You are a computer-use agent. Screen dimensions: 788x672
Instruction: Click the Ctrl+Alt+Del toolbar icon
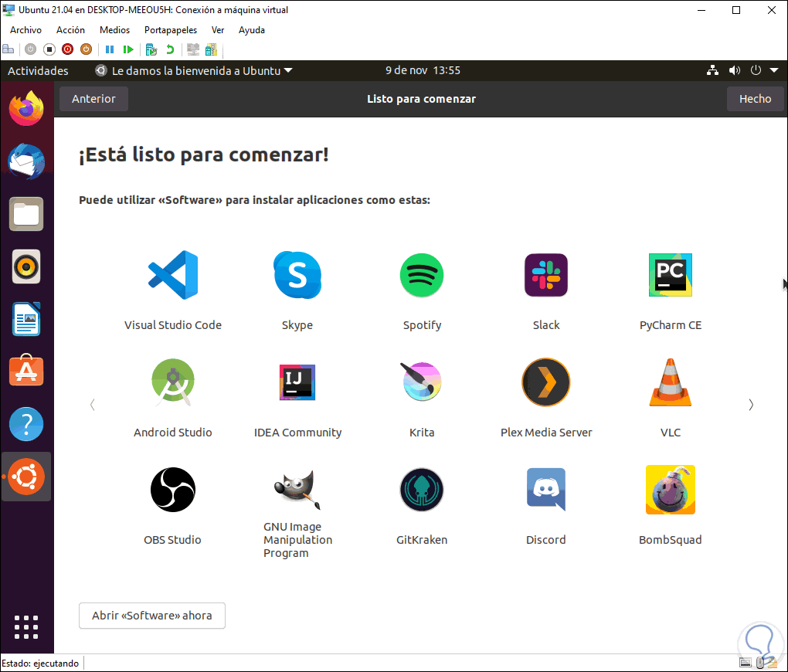tap(8, 49)
